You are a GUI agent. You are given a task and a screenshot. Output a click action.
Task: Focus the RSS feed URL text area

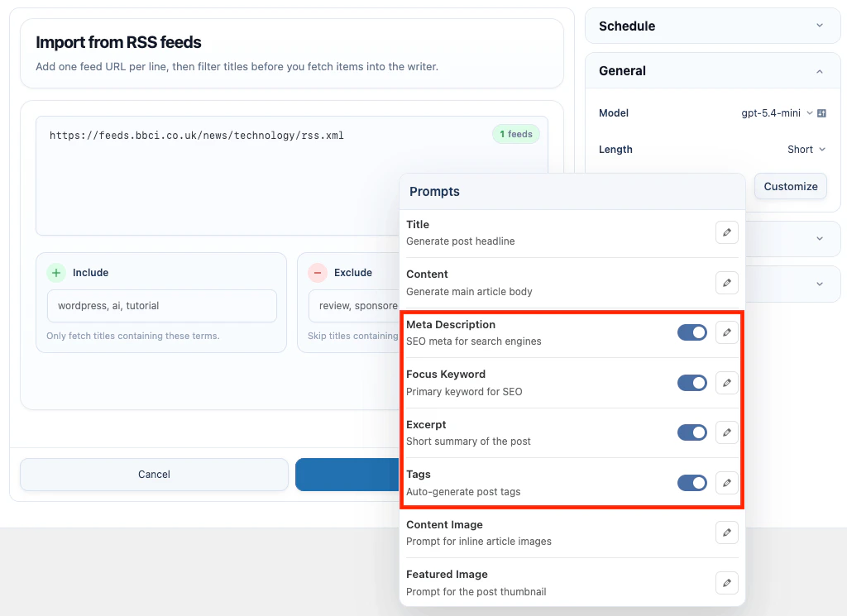coord(292,175)
